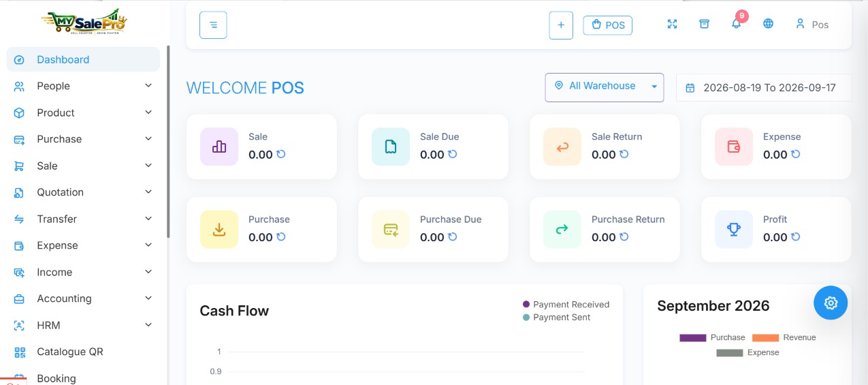The image size is (868, 385).
Task: Expand the People chevron arrow
Action: tap(148, 86)
